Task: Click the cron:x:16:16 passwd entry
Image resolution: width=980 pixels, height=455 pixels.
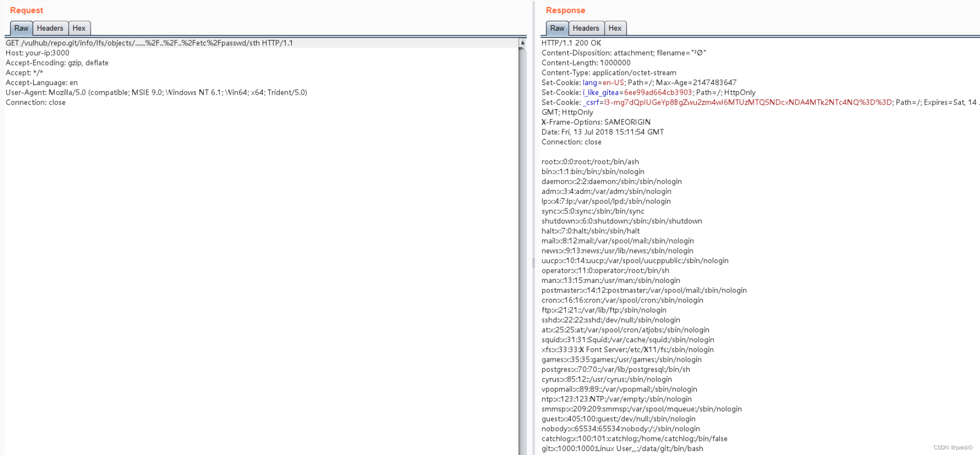Action: click(623, 300)
